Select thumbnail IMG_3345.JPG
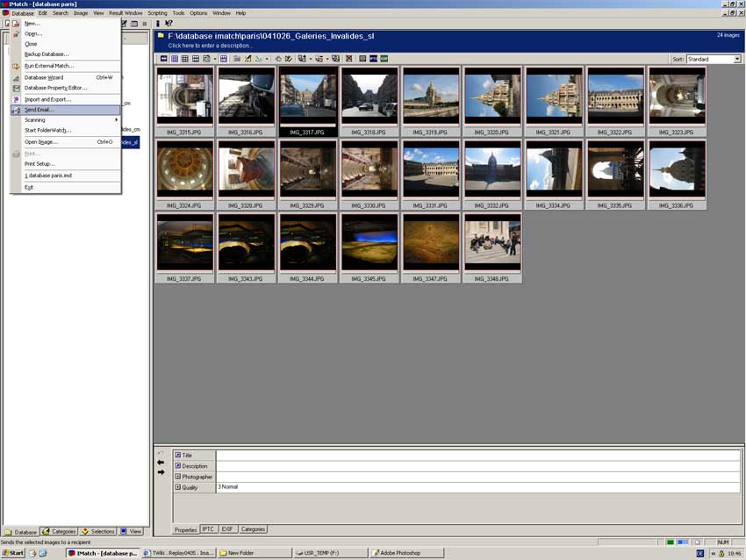 pos(369,248)
